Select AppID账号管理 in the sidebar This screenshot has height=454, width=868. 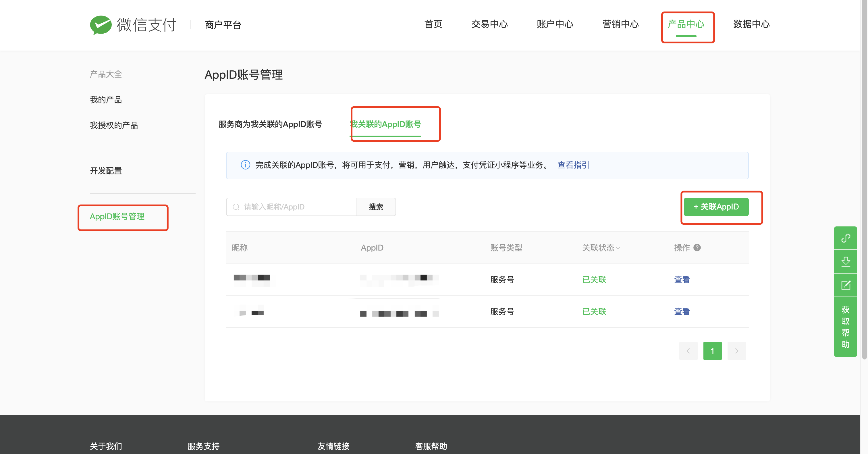[117, 216]
